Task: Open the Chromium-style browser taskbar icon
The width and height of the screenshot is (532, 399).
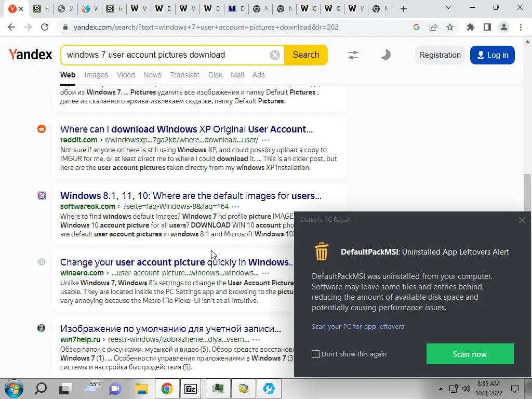Action: (243, 389)
